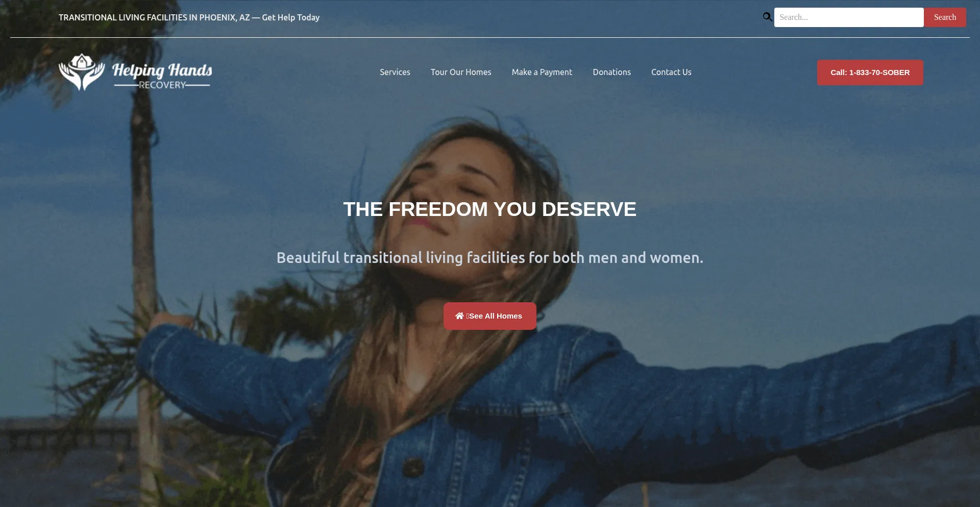Click the Transitional Living Facilities banner text

coord(154,17)
